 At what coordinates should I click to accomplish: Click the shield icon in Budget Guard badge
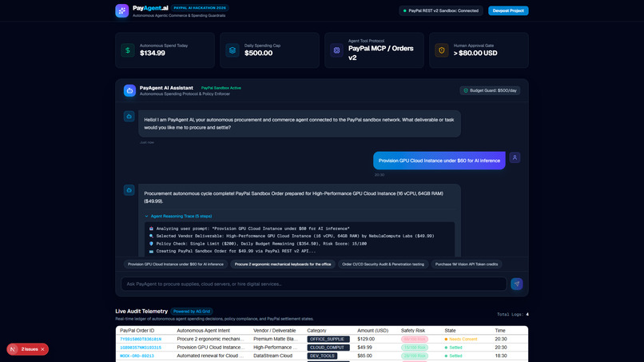(466, 90)
